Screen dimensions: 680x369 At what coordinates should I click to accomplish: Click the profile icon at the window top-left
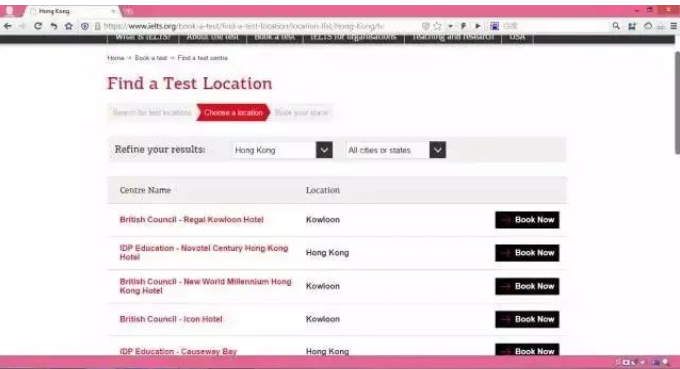click(10, 11)
